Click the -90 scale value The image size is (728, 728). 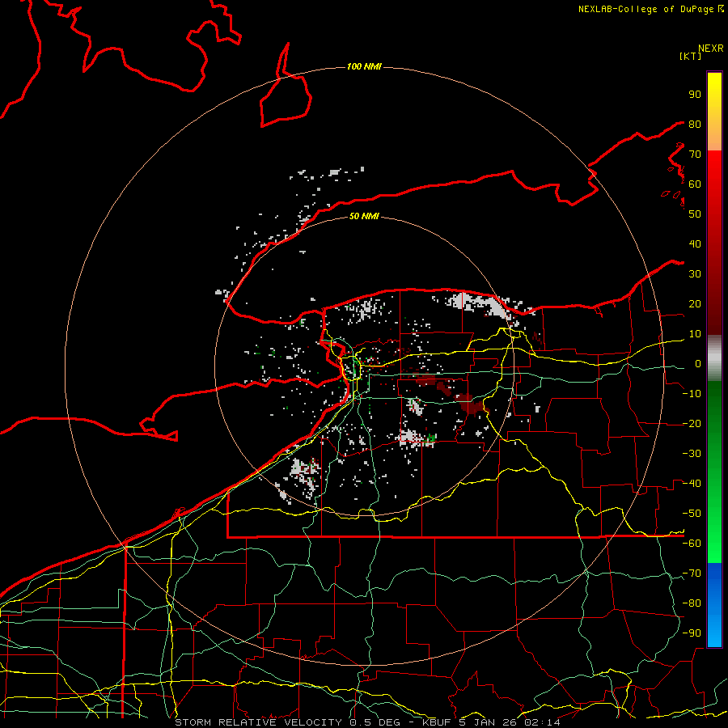point(692,633)
